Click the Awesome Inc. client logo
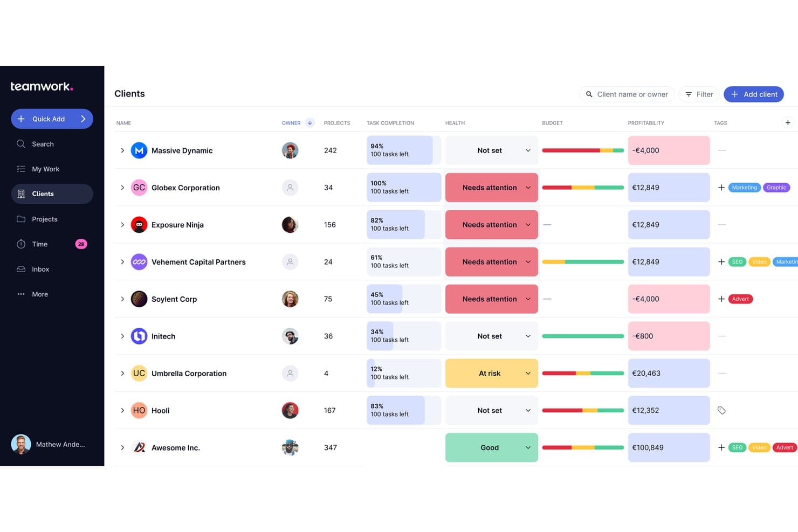 [139, 447]
